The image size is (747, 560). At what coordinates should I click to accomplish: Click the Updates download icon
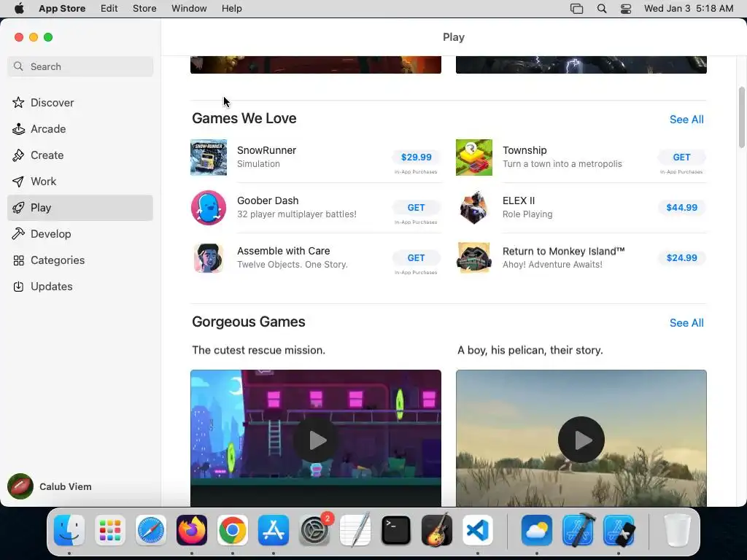click(18, 287)
